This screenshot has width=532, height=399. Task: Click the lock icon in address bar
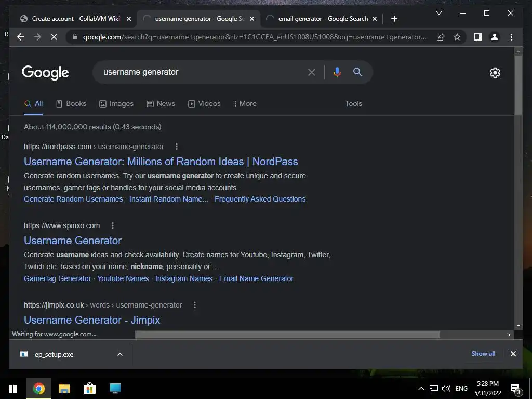pos(75,37)
